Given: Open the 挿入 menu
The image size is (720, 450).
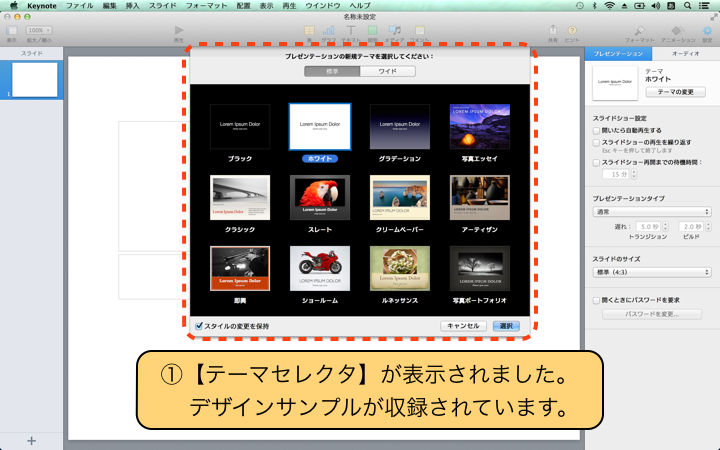Looking at the screenshot, I should click(x=132, y=6).
